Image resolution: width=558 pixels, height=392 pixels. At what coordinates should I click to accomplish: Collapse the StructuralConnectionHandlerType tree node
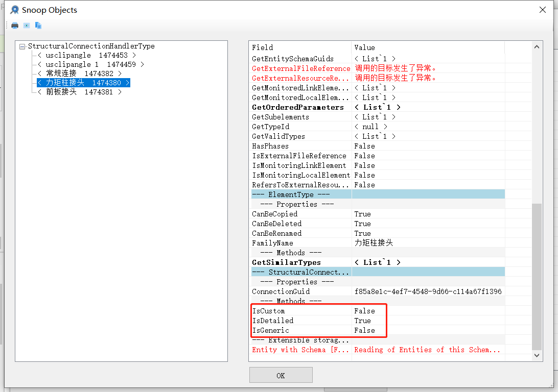coord(22,46)
